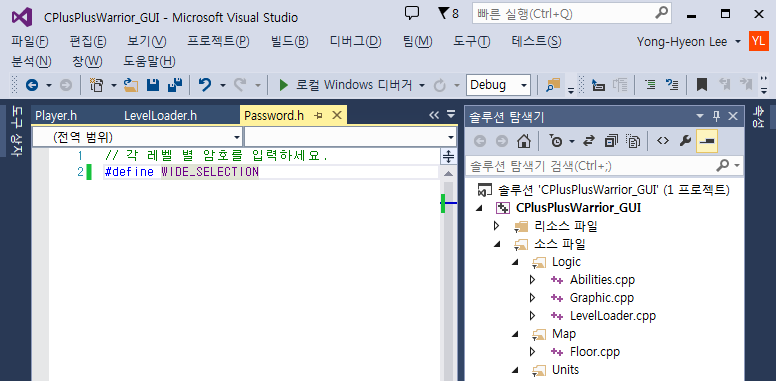The image size is (776, 381).
Task: Click the orange YL account avatar
Action: tap(759, 42)
